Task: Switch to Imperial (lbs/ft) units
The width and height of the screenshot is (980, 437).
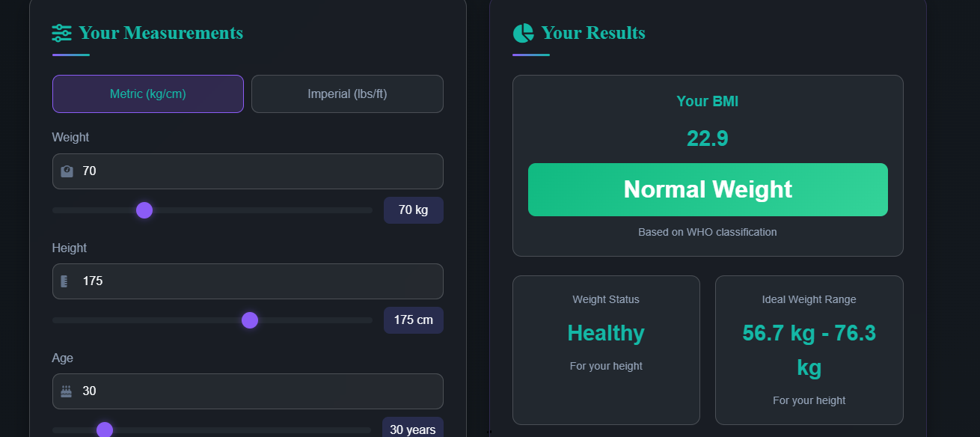Action: pyautogui.click(x=346, y=94)
